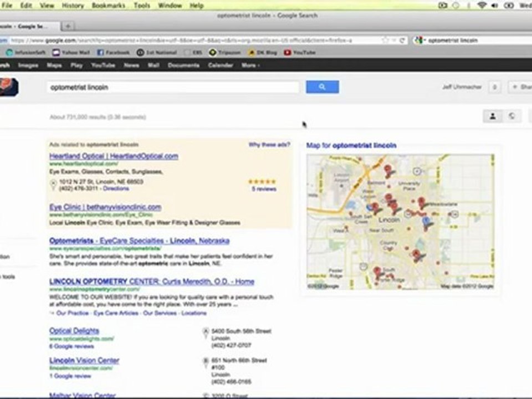Open Optical Delights result
The image size is (532, 399).
[x=74, y=330]
